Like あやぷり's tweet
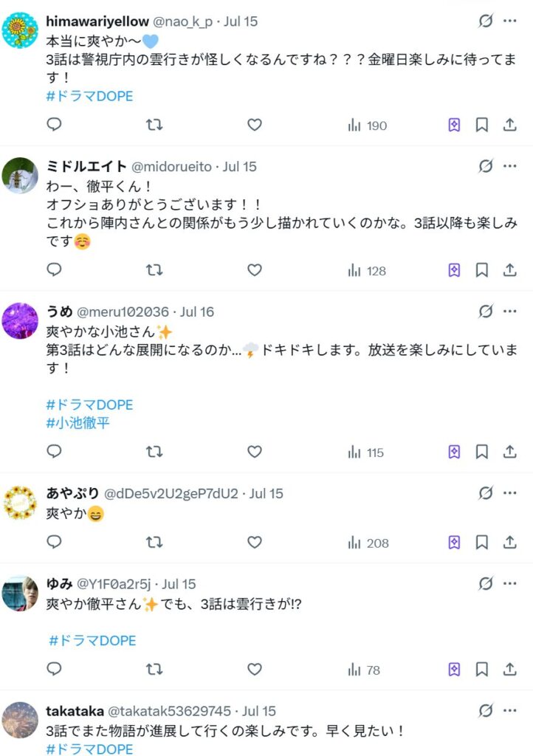Viewport: 533px width, 756px height. pos(255,543)
